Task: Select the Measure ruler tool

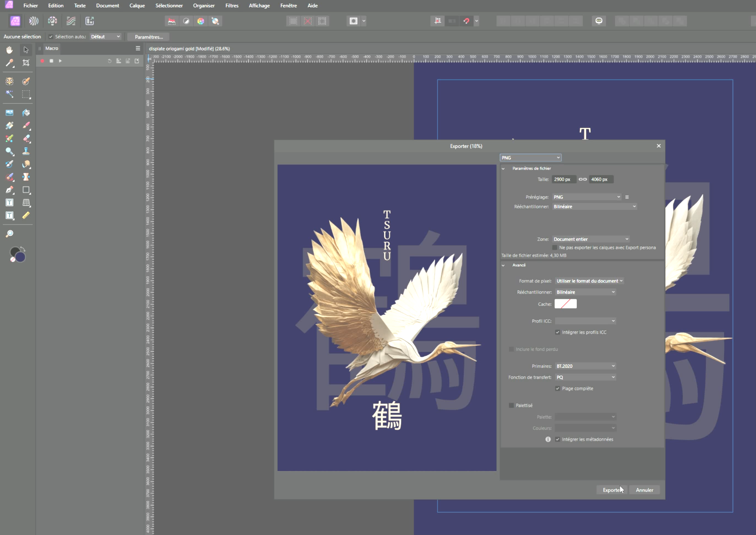Action: click(26, 216)
